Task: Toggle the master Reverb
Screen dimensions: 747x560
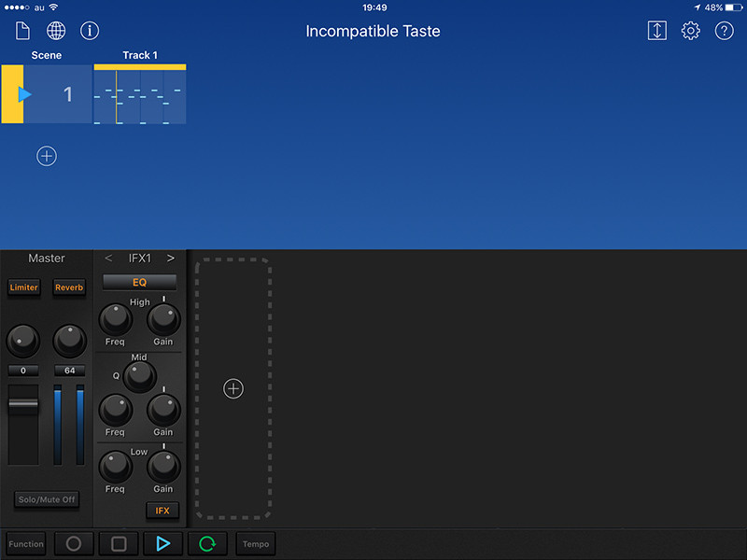Action: tap(69, 287)
